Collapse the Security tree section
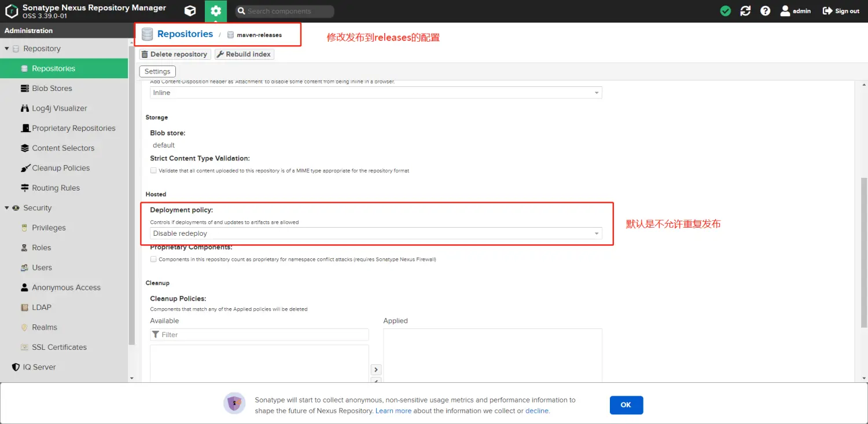The image size is (868, 424). (7, 208)
